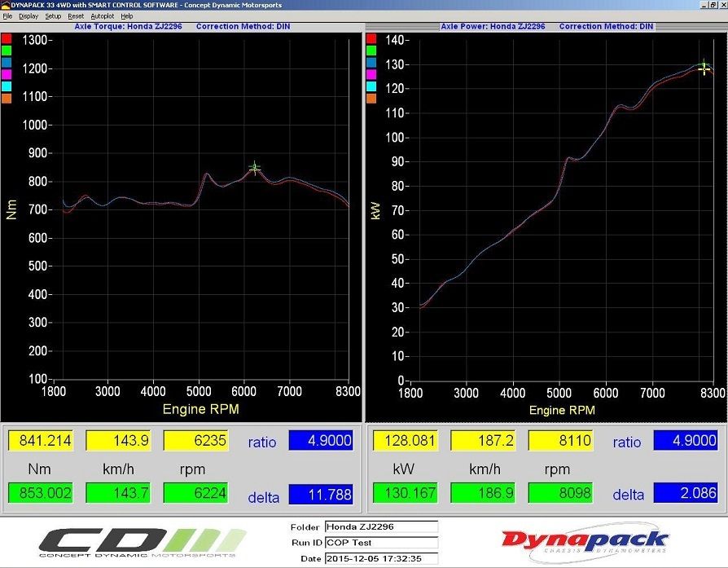728x568 pixels.
Task: Select the cyan run swatch on power chart
Action: [371, 86]
